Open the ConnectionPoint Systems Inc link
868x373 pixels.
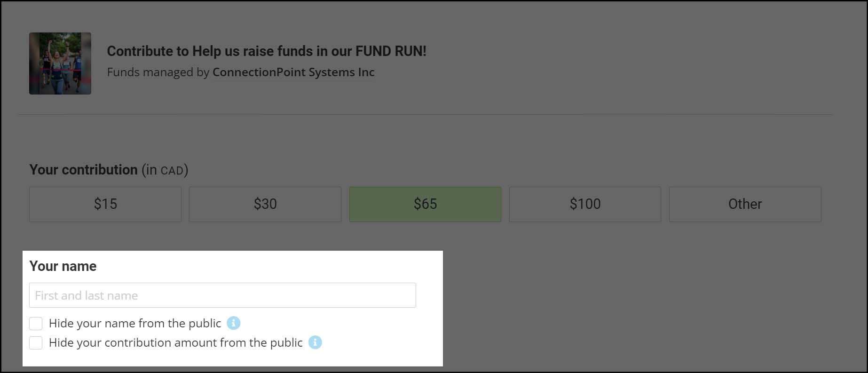[293, 72]
